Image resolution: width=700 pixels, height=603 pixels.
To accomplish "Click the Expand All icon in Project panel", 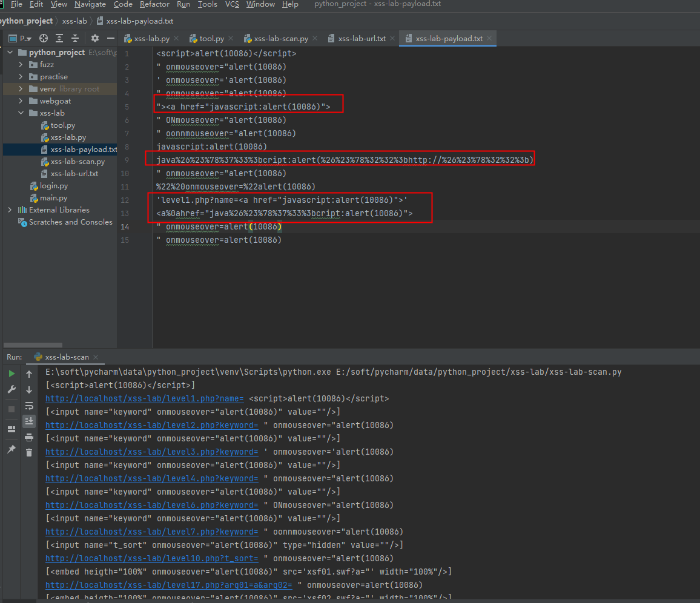I will (59, 38).
